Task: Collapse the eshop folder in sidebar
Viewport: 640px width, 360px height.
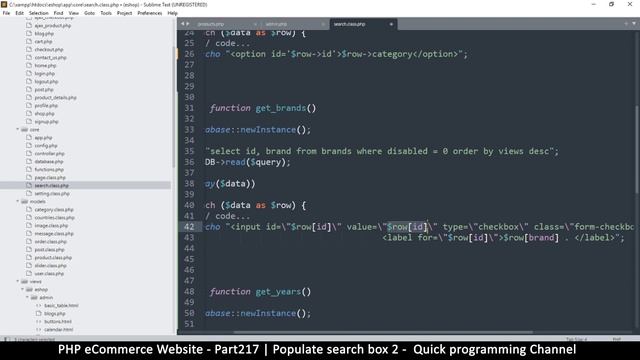Action: point(22,289)
